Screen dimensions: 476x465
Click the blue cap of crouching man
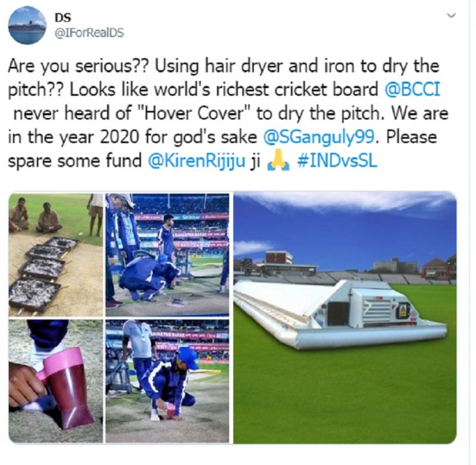[187, 358]
